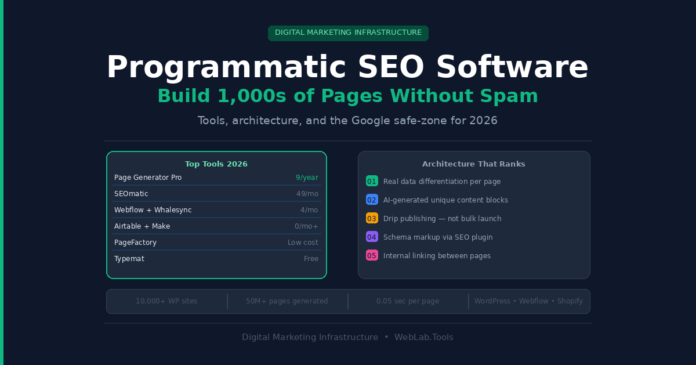Click the purple 04 step badge
696x365 pixels.
tap(372, 237)
